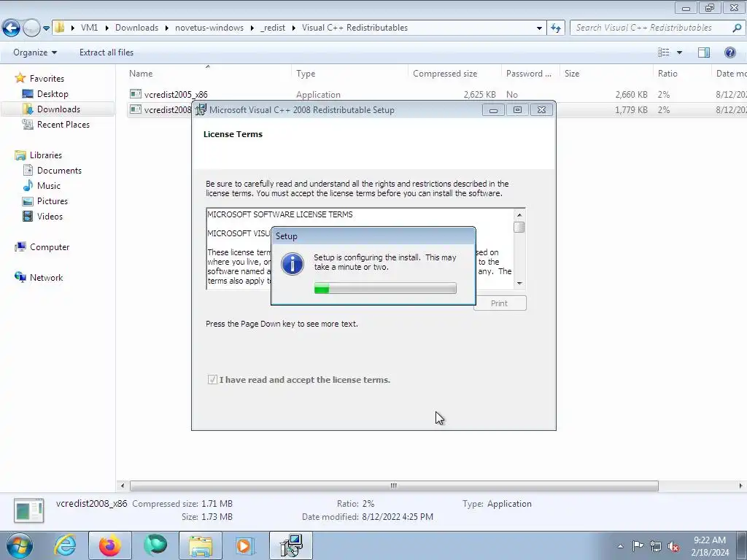
Task: Select the vcredist2008 file row icon
Action: tap(136, 109)
